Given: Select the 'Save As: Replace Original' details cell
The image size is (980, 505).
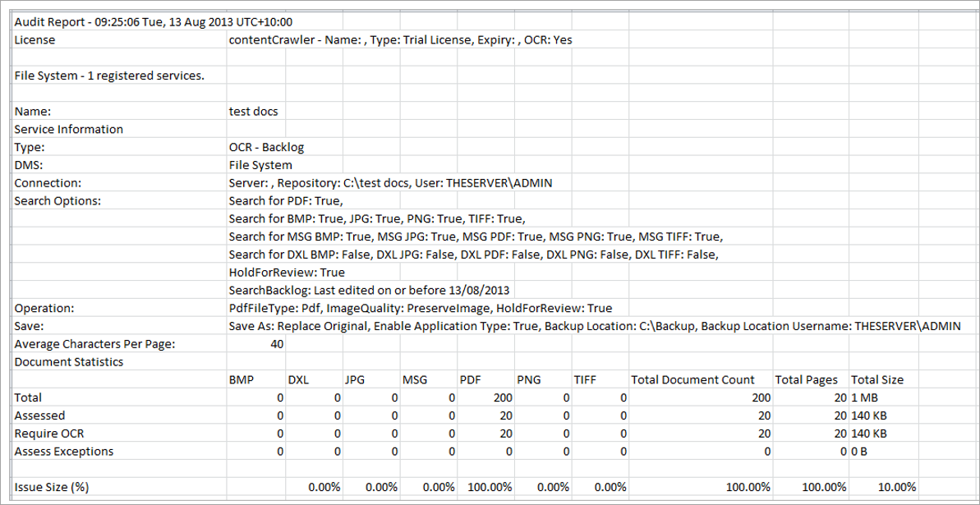Looking at the screenshot, I should pos(595,326).
